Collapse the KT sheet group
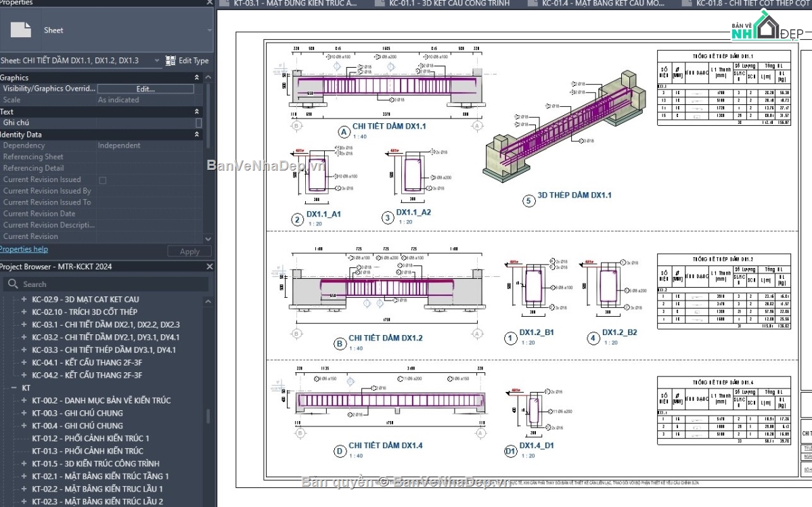Screen dimensions: 812x507 (14, 388)
